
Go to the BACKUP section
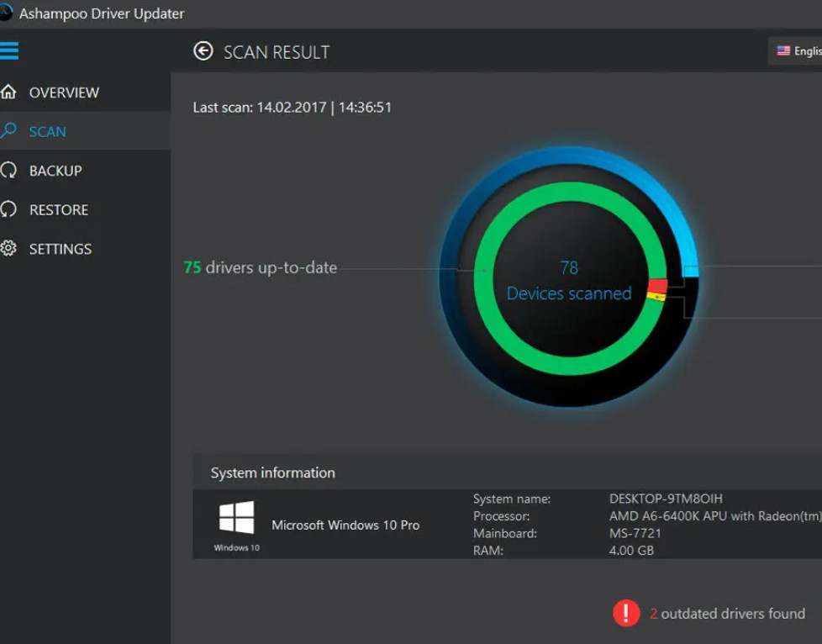55,171
